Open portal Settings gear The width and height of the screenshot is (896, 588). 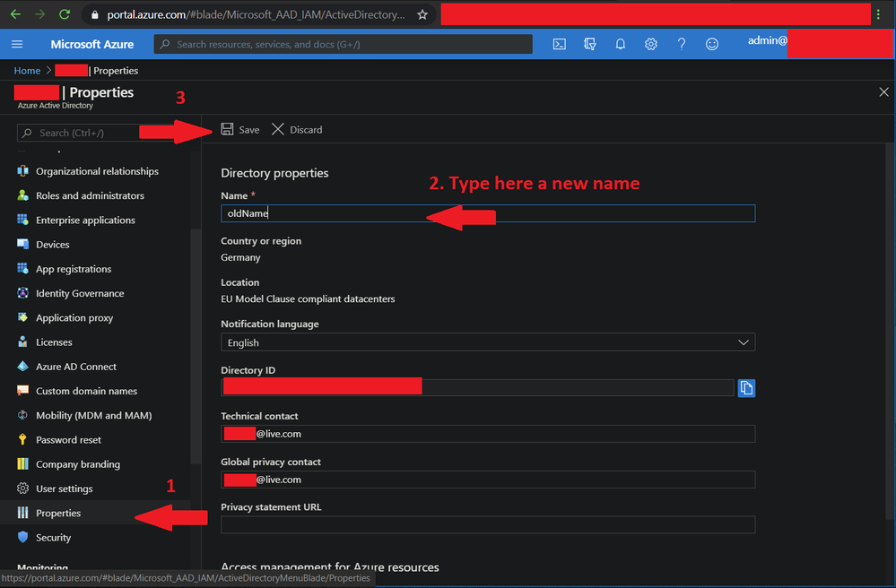click(x=651, y=44)
